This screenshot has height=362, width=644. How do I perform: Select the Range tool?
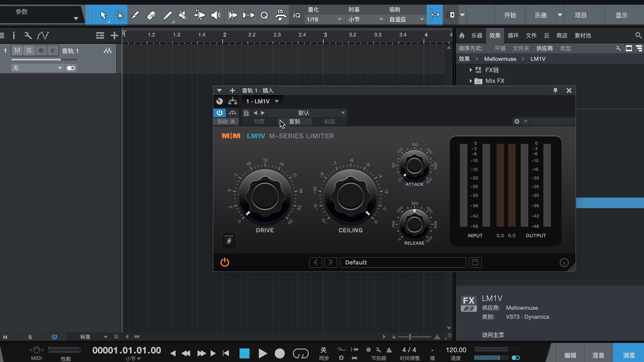[119, 15]
